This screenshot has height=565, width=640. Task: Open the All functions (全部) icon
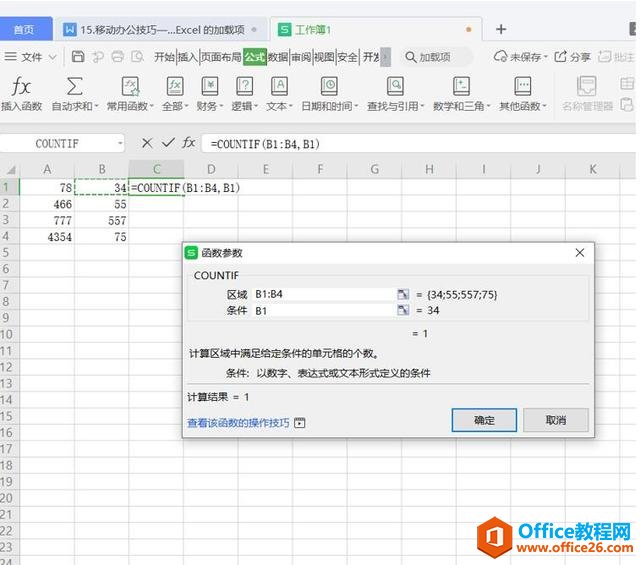175,86
